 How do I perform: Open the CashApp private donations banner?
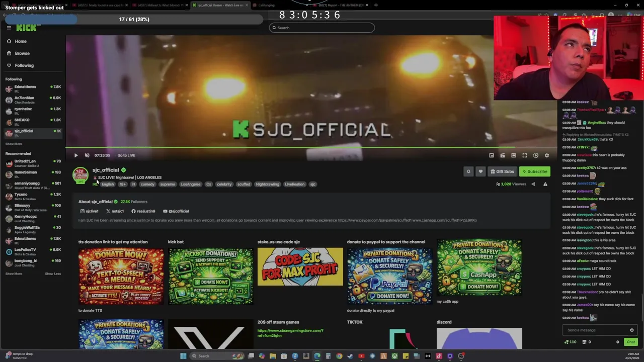479,267
